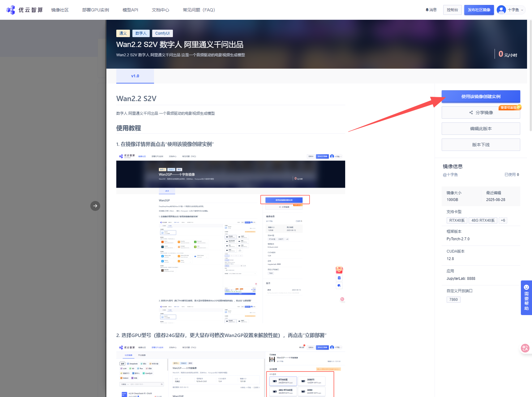532x397 pixels.
Task: Click the 使用教程 heading
Action: [x=129, y=128]
